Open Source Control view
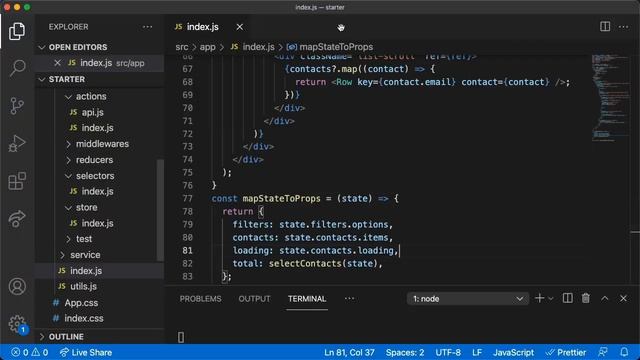 (x=17, y=106)
